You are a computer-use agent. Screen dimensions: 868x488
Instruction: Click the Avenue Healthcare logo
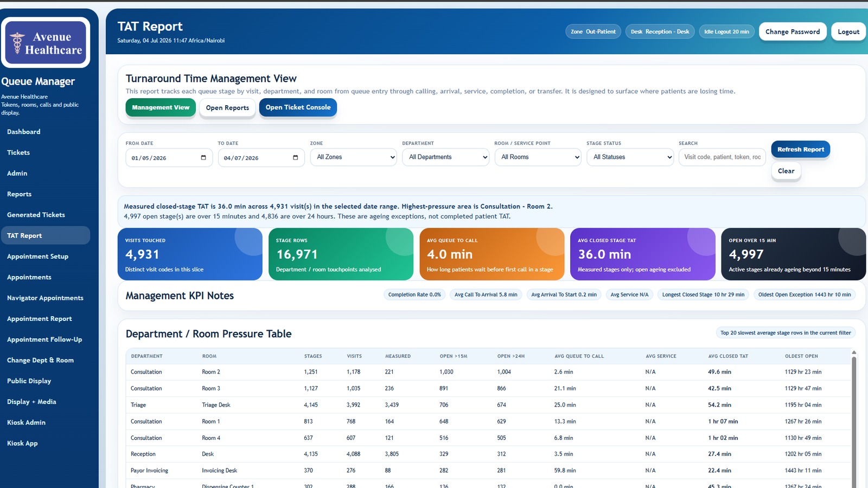(46, 42)
